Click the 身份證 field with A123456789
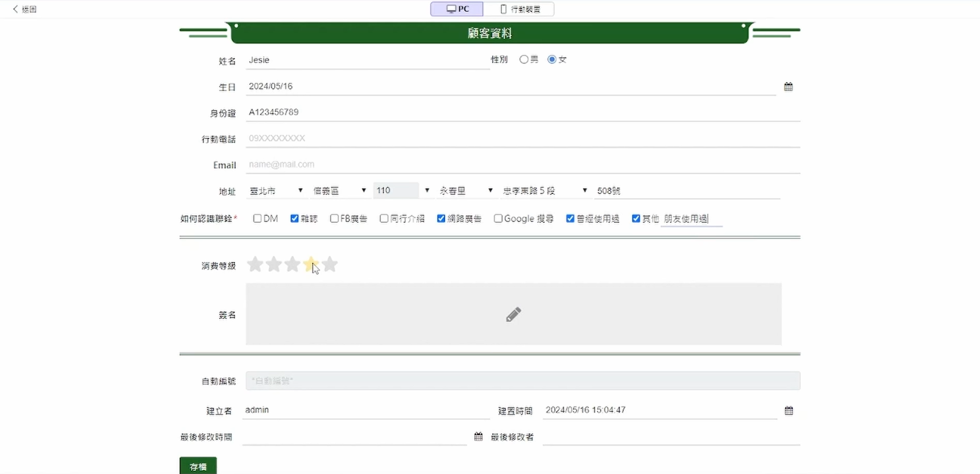The height and width of the screenshot is (474, 980). 523,112
